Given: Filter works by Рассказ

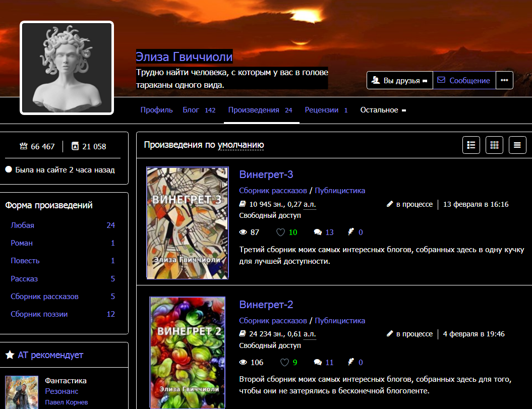Looking at the screenshot, I should point(63,279).
